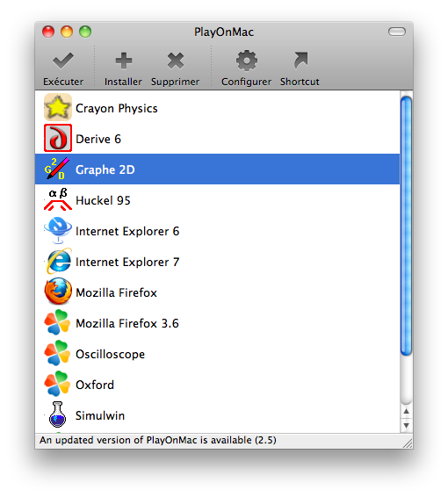Select the highlighted Graphe 2D row
448x497 pixels.
point(218,169)
